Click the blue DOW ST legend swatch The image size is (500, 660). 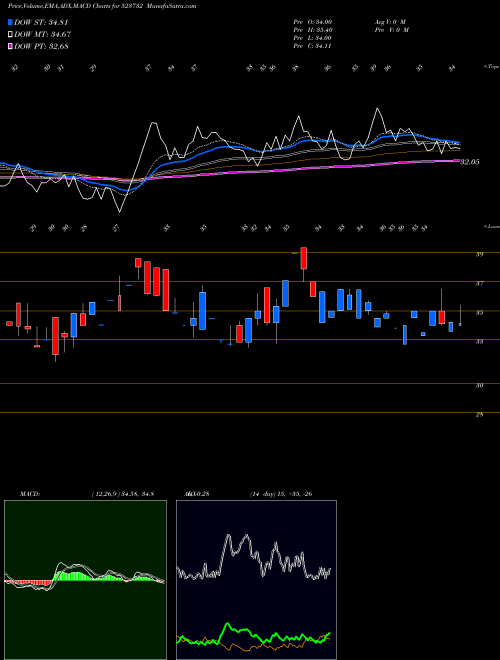[11, 22]
